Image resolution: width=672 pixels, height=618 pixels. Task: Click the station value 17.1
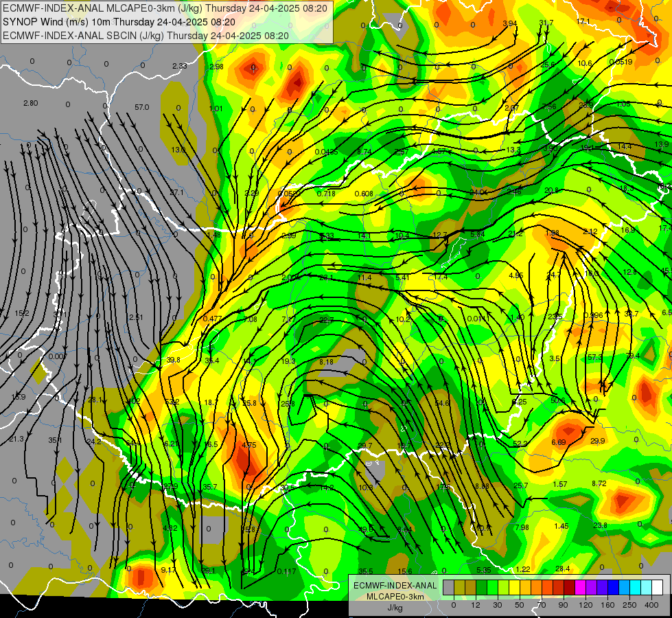(583, 21)
